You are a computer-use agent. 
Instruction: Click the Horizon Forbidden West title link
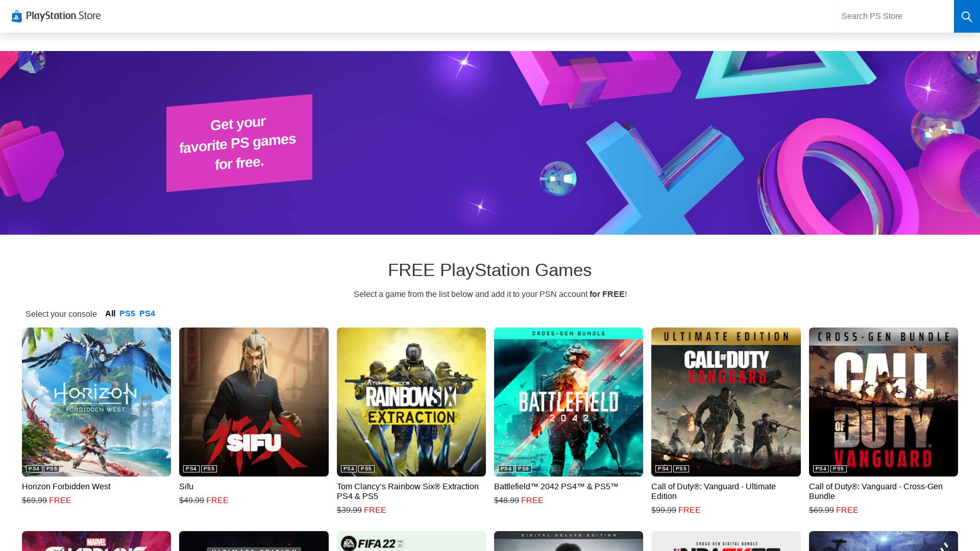66,487
